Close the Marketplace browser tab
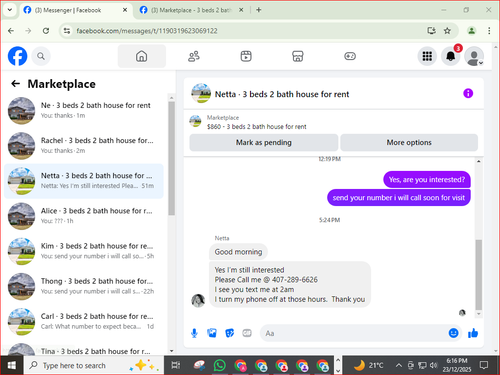The height and width of the screenshot is (375, 500). [241, 10]
